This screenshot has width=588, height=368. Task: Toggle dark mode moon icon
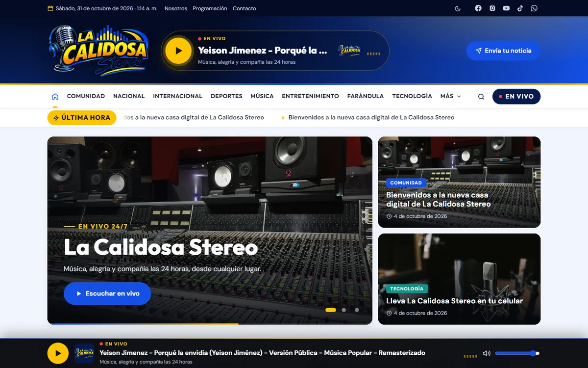[458, 8]
